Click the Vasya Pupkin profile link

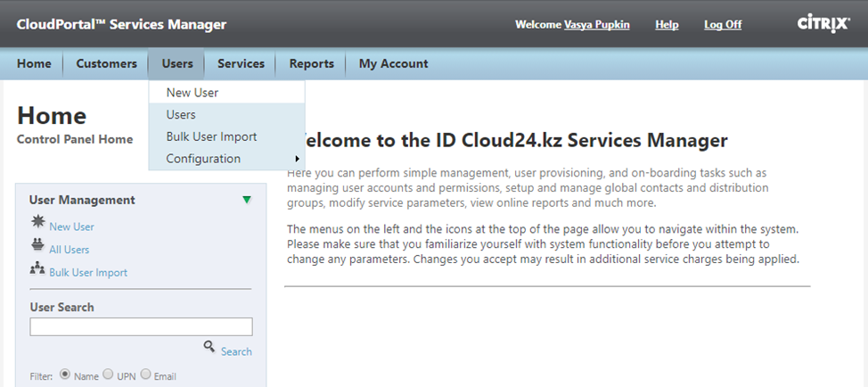point(596,25)
